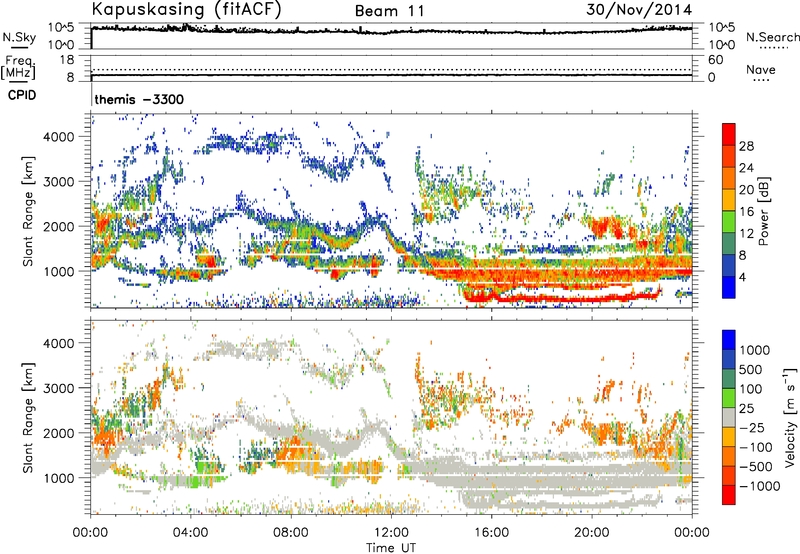Click '3000' tick on power panel

(x=58, y=182)
